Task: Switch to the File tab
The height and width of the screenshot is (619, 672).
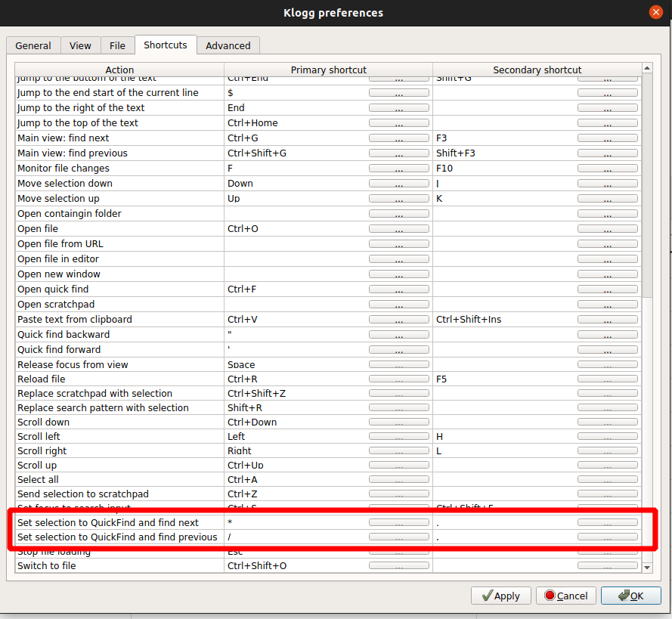Action: [x=117, y=45]
